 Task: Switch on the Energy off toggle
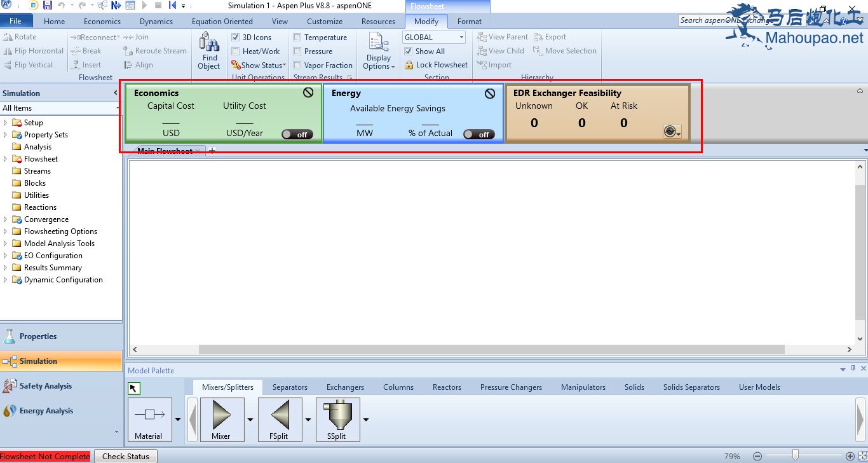[x=479, y=134]
